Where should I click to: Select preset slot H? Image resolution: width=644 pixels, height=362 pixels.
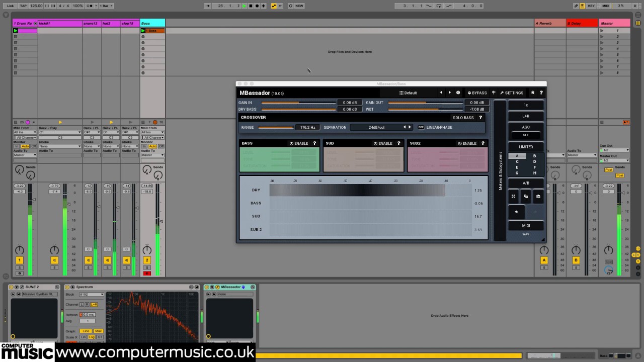(x=534, y=173)
